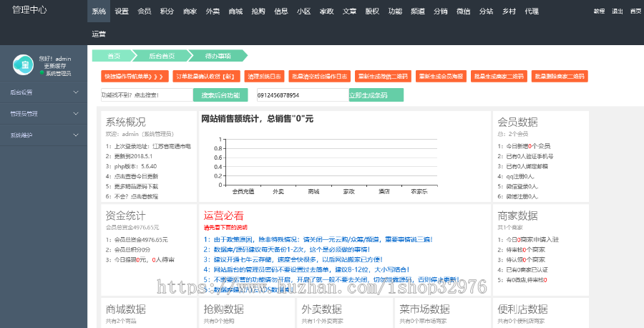
Task: Open the 外卖 menu
Action: tap(213, 11)
